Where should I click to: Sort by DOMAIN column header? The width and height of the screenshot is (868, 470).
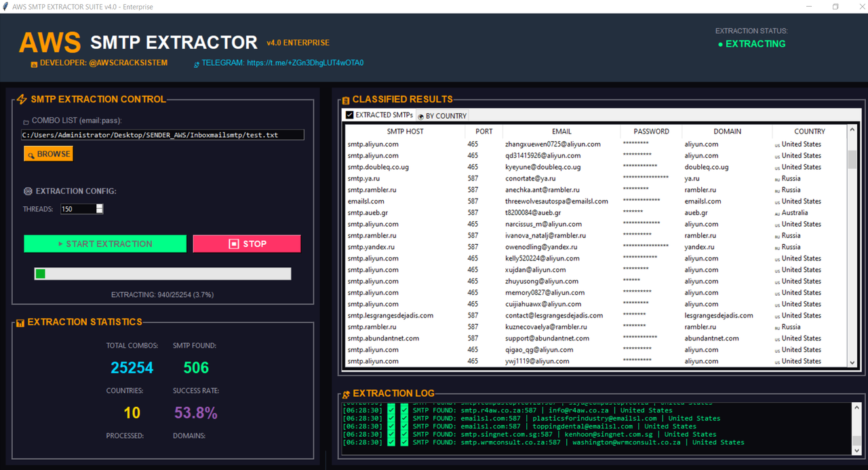pos(727,132)
